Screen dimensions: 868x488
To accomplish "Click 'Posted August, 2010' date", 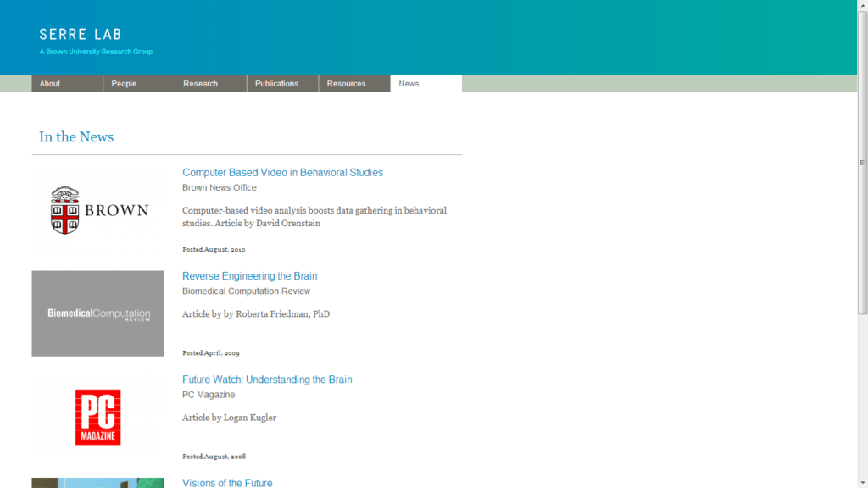I will (214, 250).
